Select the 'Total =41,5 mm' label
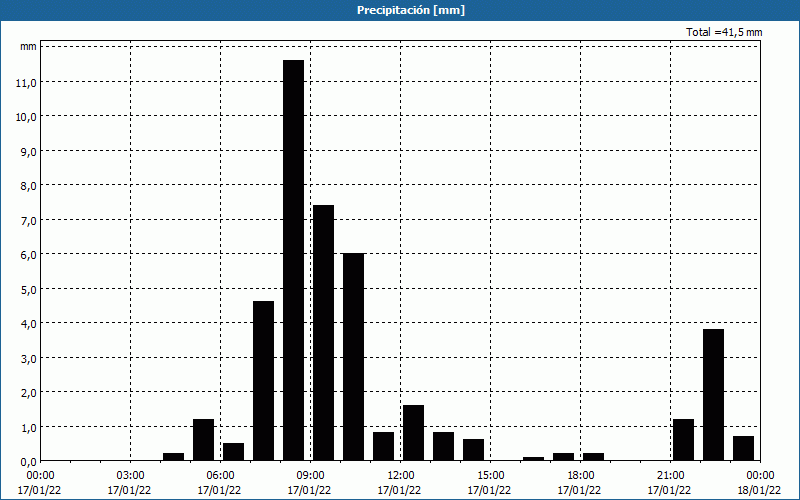Screen dimensions: 800x500 [724, 32]
